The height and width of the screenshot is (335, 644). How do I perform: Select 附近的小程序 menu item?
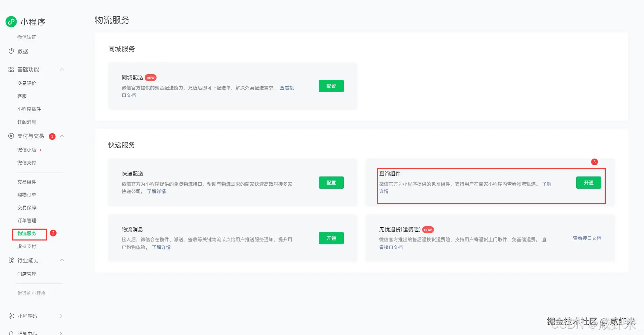tap(32, 293)
